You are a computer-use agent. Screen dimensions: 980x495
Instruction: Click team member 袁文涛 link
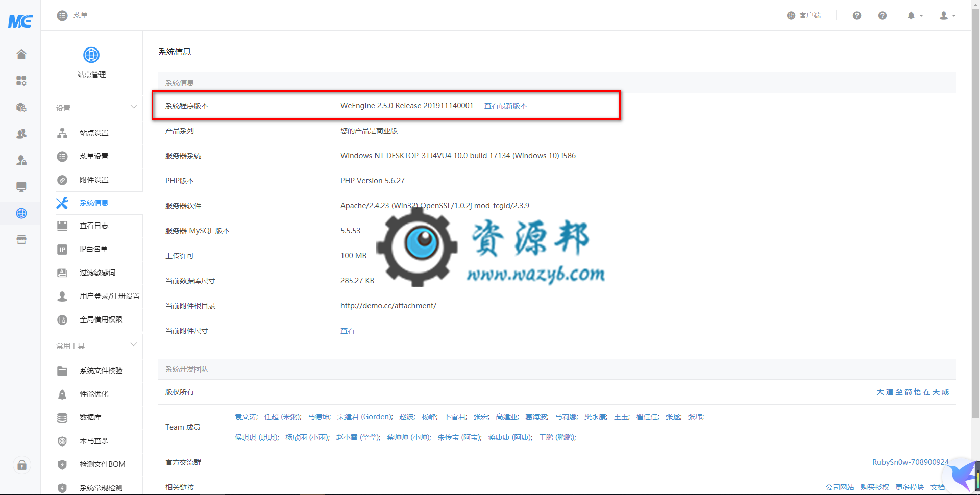click(246, 417)
